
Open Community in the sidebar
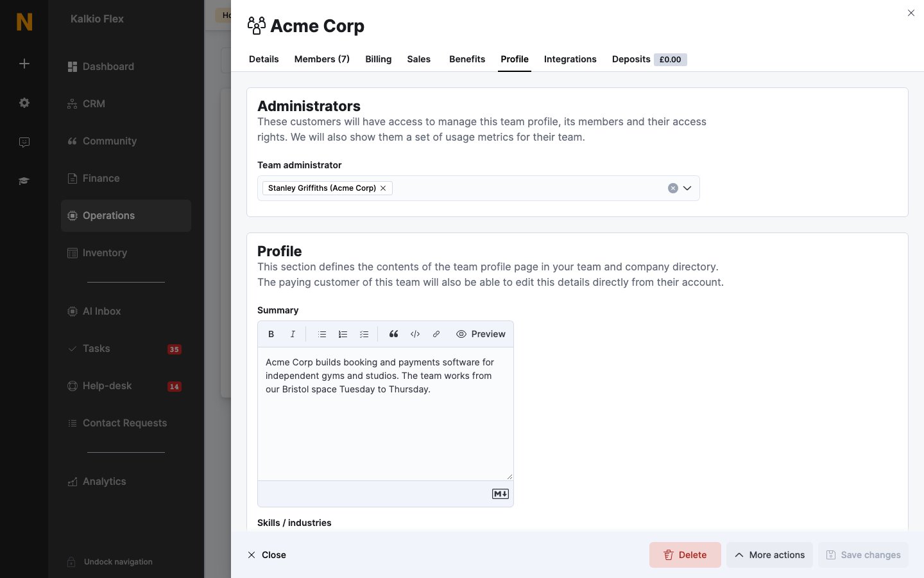click(126, 141)
